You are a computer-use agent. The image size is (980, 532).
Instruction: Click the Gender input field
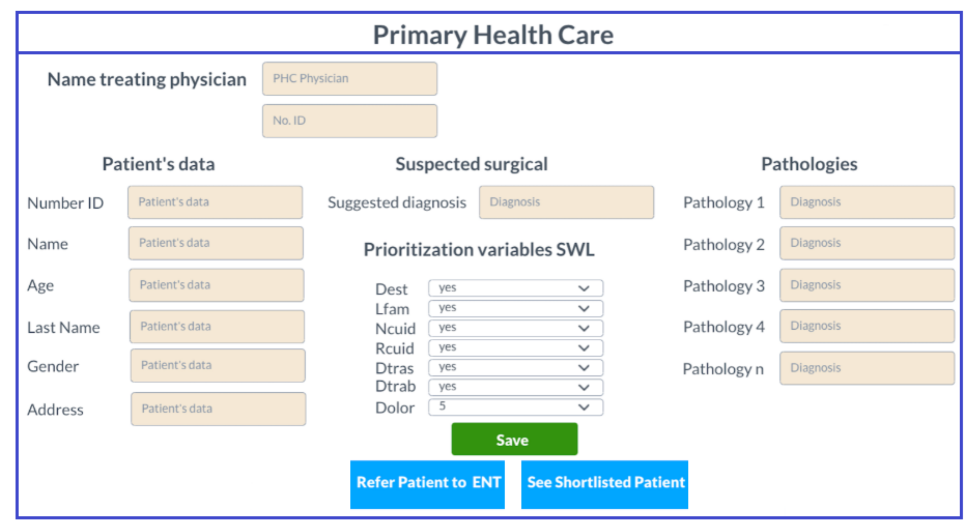tap(218, 365)
